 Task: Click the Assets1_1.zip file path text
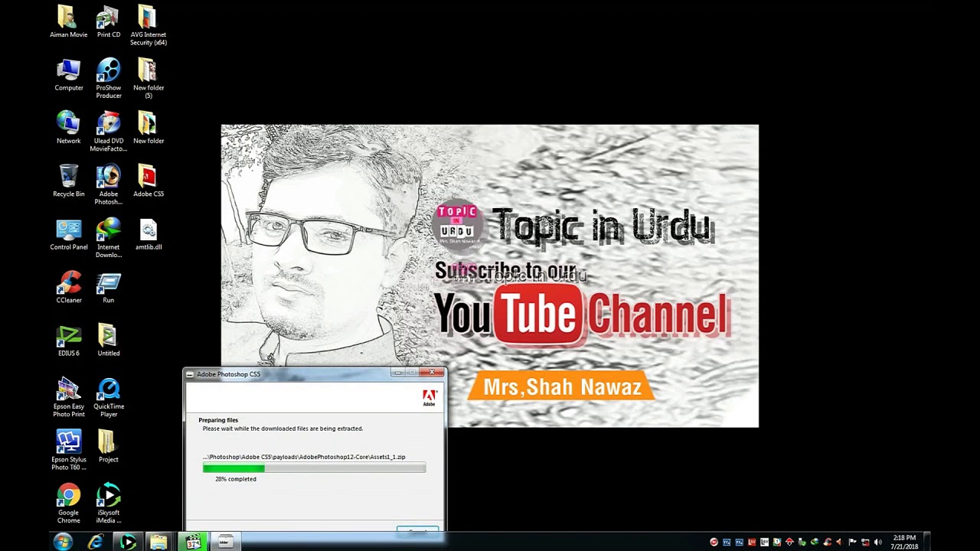tap(304, 457)
